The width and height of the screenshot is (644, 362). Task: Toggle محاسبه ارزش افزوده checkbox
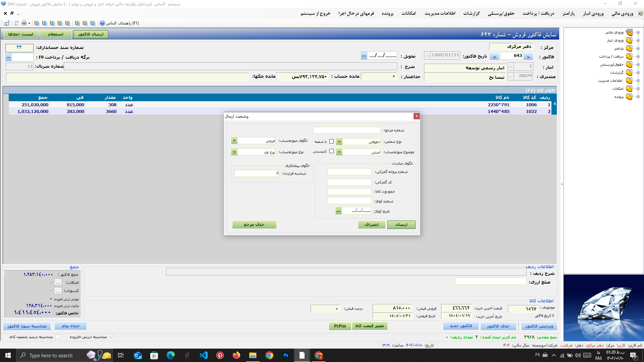[x=112, y=337]
